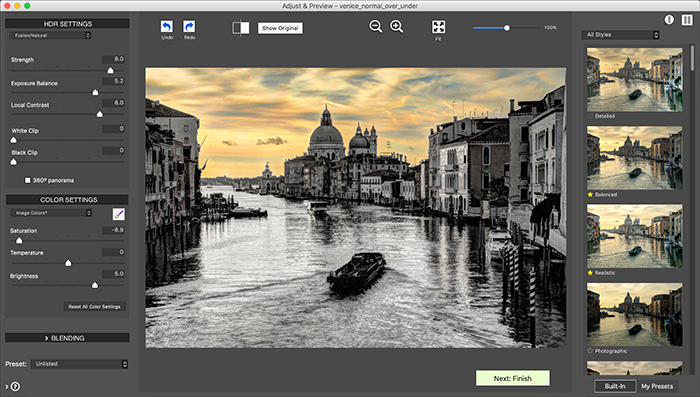Star the Photographic preset as favorite
The image size is (700, 397).
590,351
